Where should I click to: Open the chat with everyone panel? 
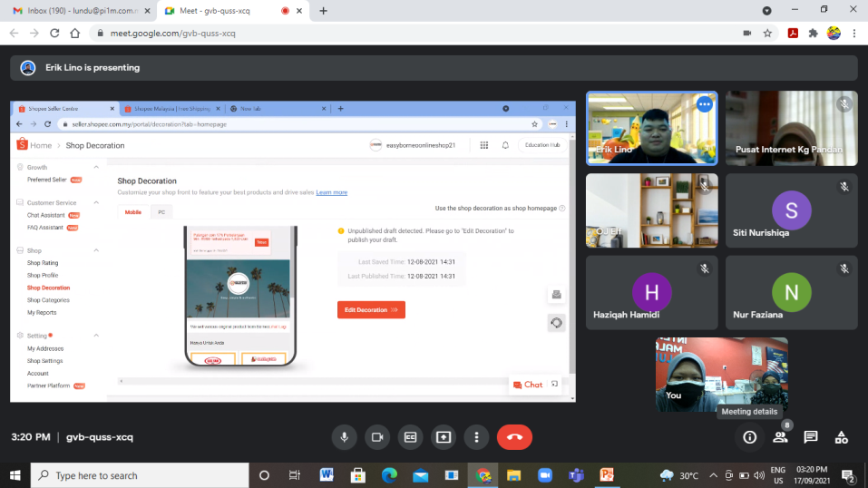coord(811,437)
